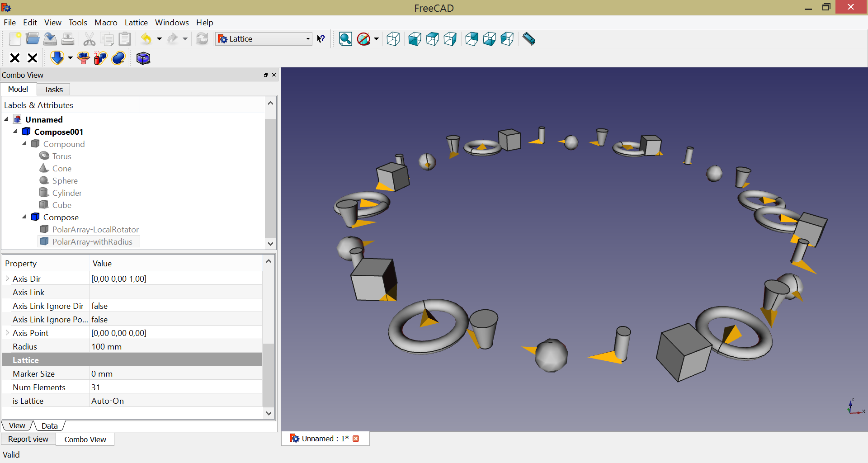
Task: Collapse the Compose tree node
Action: (x=24, y=217)
